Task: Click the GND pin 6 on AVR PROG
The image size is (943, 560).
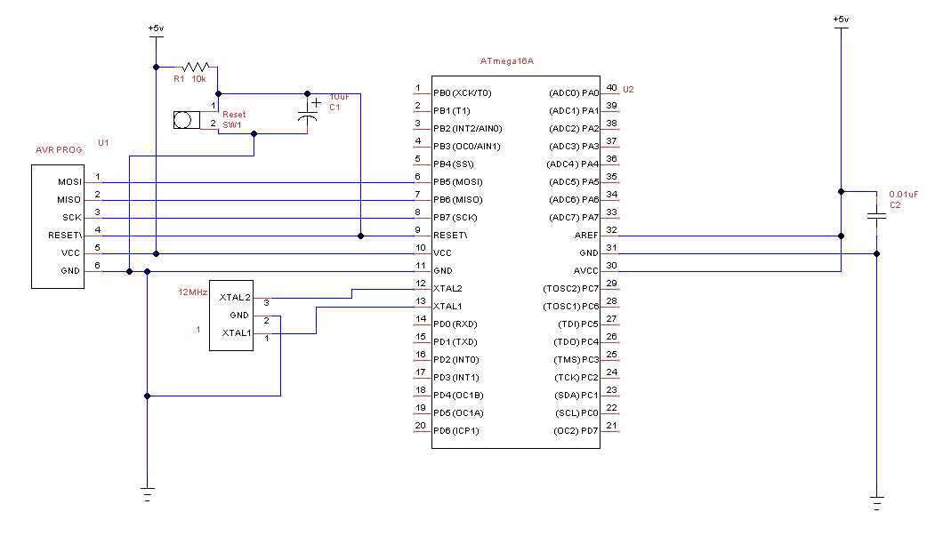Action: (x=70, y=271)
